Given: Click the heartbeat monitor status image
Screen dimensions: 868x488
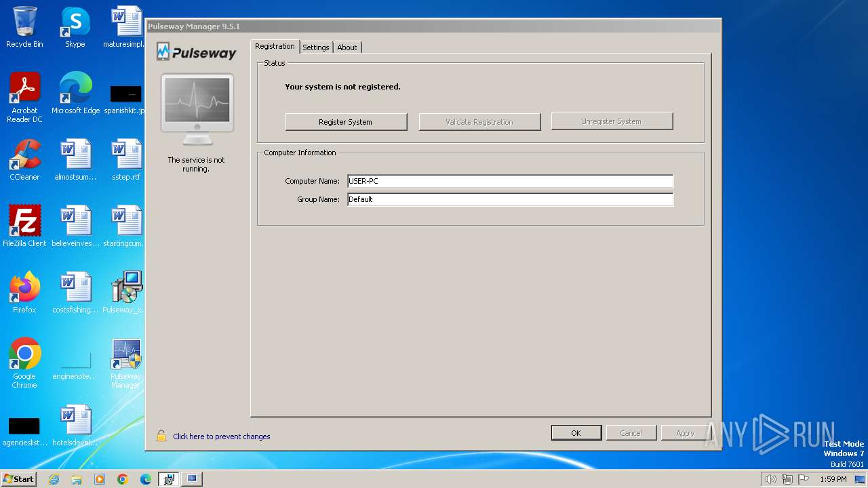Looking at the screenshot, I should pyautogui.click(x=197, y=110).
